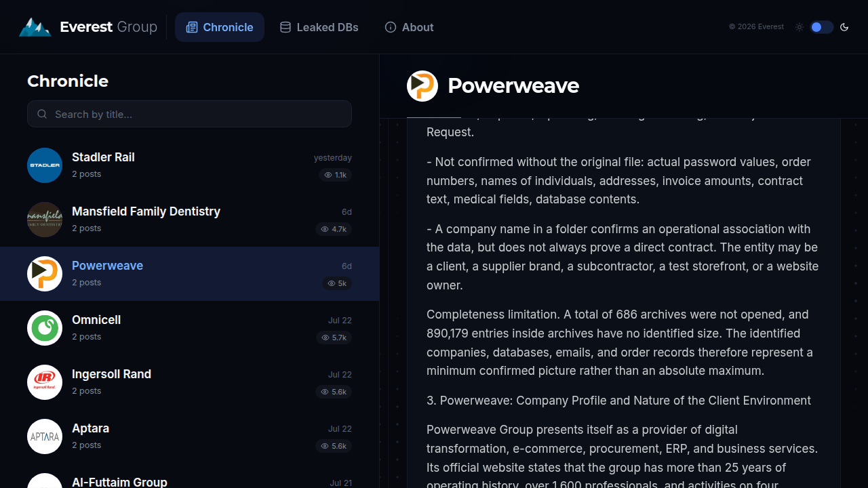Click the "Not confirmed without the original file" paragraph
The width and height of the screenshot is (868, 488).
click(x=623, y=181)
